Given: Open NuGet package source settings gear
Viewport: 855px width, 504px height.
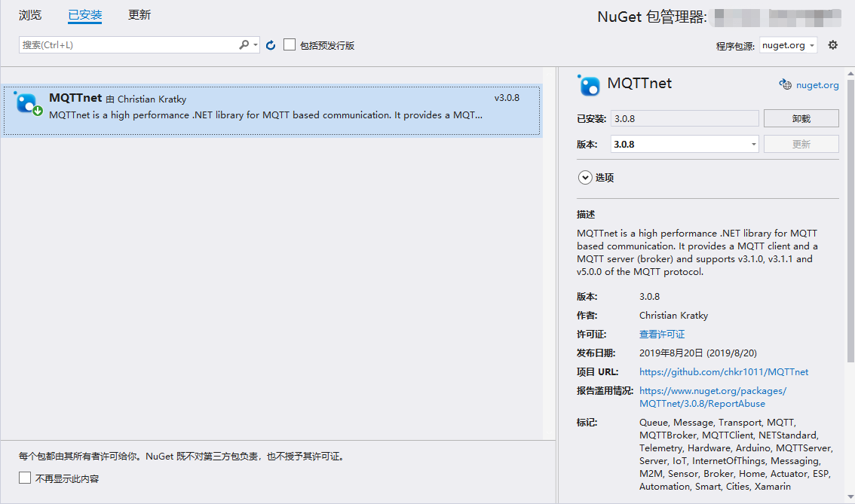Looking at the screenshot, I should (832, 45).
